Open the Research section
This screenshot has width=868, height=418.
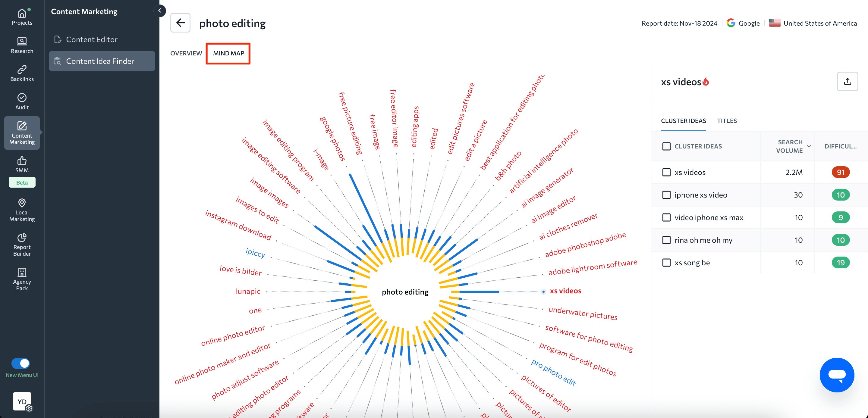[x=22, y=45]
